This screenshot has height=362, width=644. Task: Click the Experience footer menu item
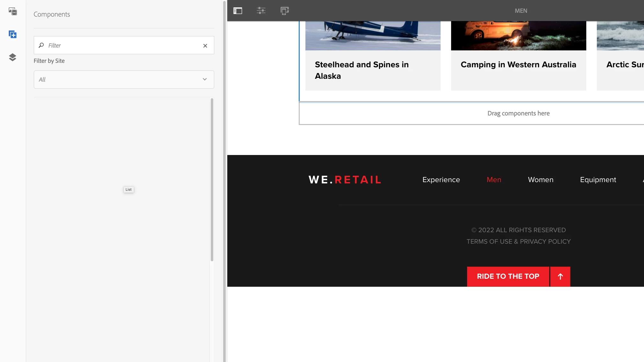click(x=441, y=180)
